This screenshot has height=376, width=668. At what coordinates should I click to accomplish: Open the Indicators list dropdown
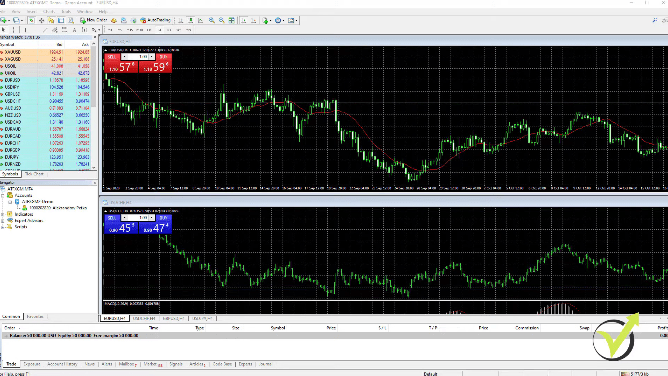tap(266, 20)
